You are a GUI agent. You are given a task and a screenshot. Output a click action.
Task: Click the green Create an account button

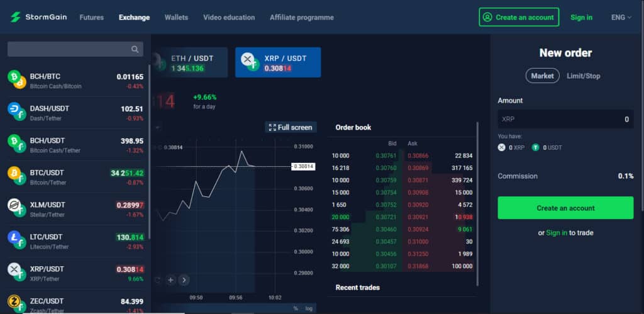565,208
